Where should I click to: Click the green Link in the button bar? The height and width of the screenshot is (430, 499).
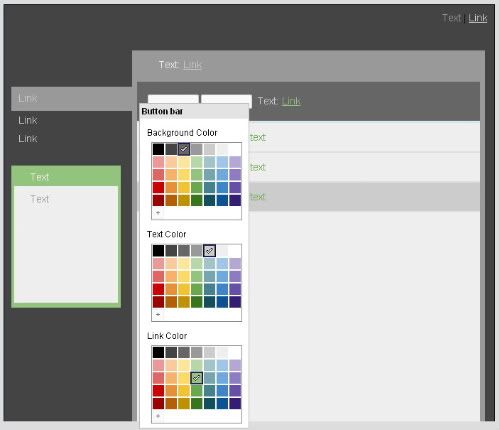(291, 101)
